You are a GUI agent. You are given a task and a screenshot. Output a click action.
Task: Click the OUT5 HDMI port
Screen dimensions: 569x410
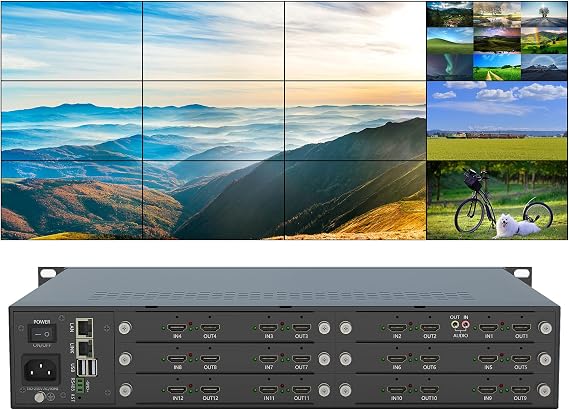click(x=521, y=359)
